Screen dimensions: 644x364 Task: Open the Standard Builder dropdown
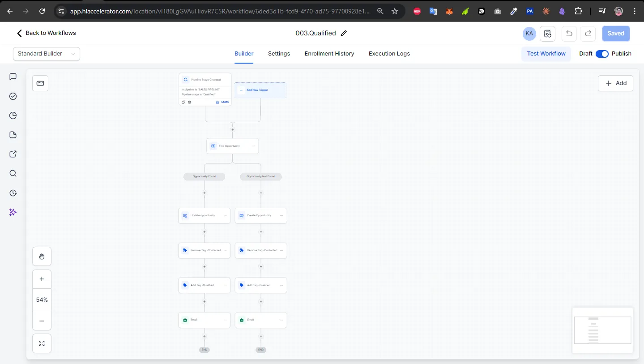46,54
